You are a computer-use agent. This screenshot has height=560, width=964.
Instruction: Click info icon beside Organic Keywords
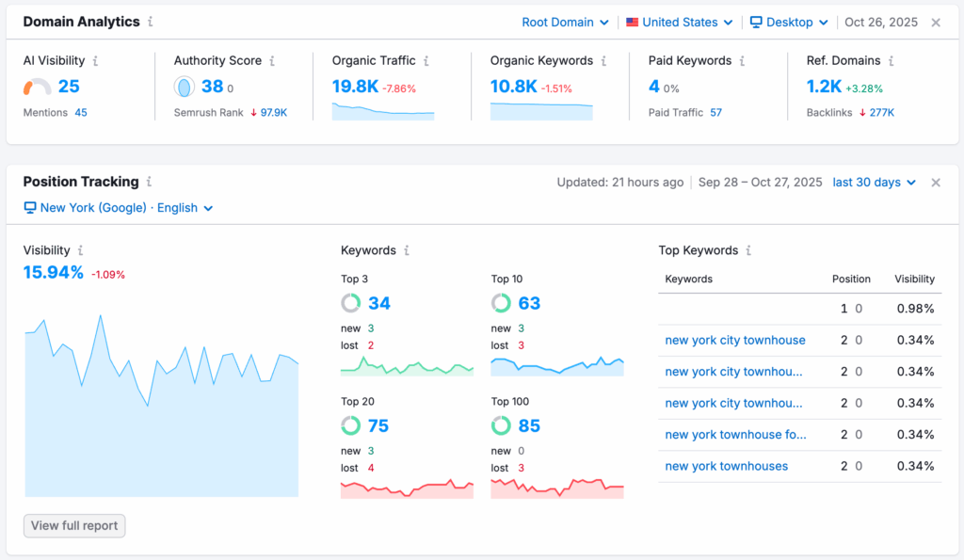604,60
